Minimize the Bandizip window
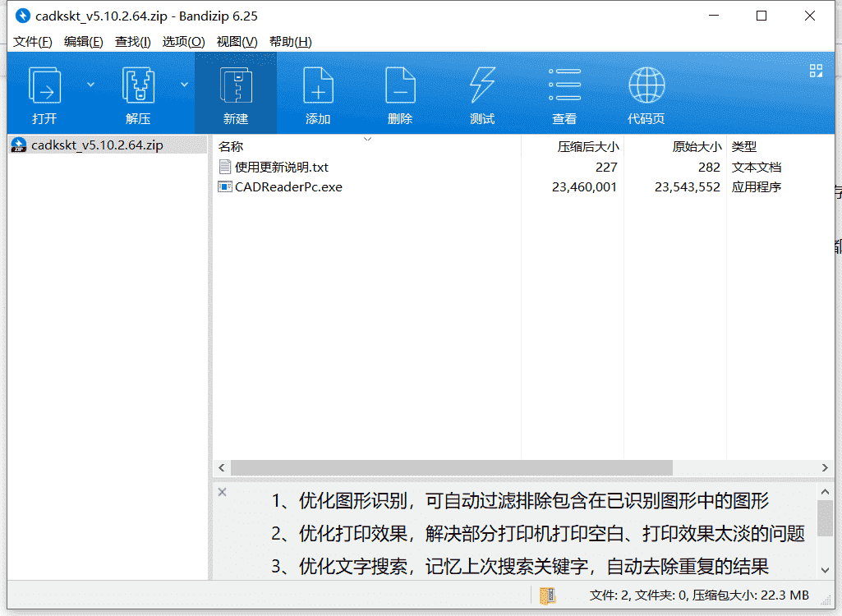This screenshot has width=842, height=616. 714,16
